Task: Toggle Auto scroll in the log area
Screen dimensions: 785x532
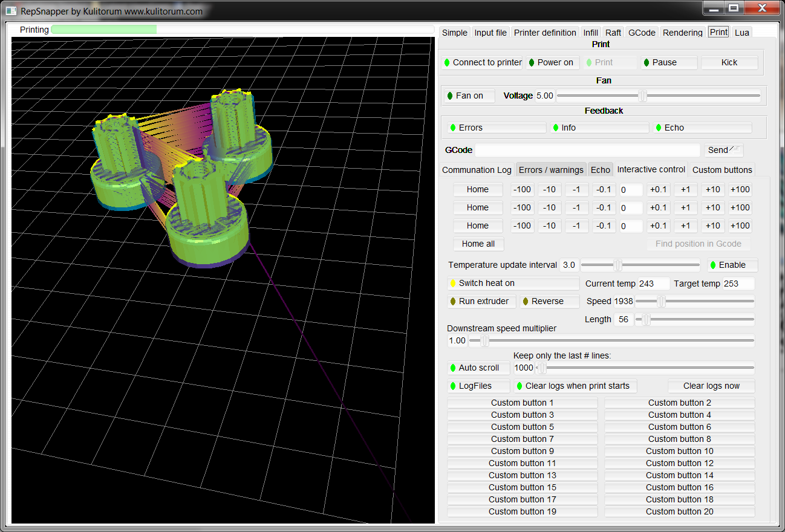Action: click(478, 368)
